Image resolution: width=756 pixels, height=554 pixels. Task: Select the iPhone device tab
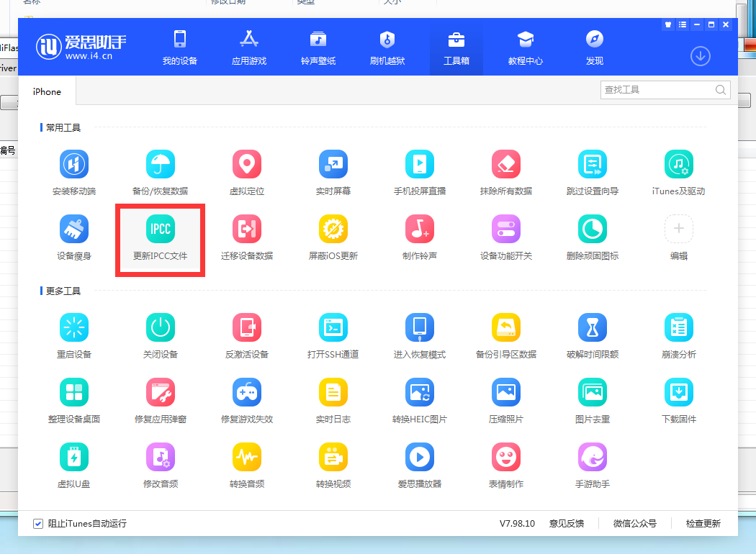(x=47, y=91)
